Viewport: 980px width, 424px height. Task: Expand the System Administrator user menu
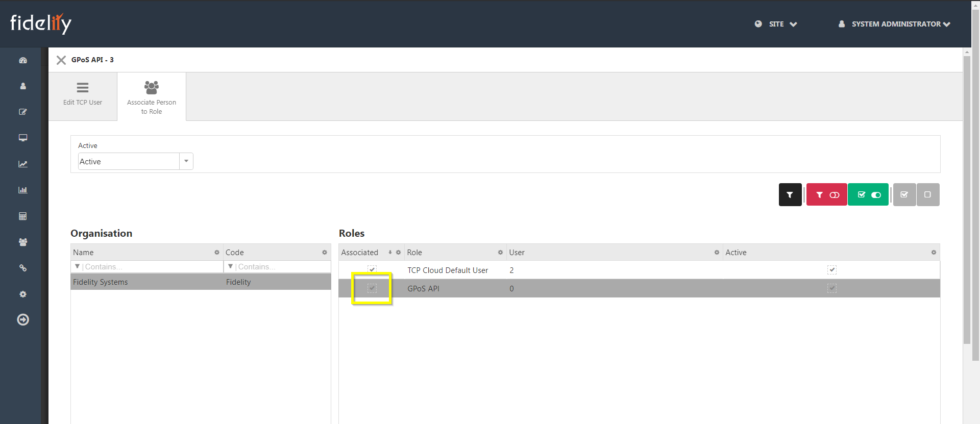[x=894, y=24]
